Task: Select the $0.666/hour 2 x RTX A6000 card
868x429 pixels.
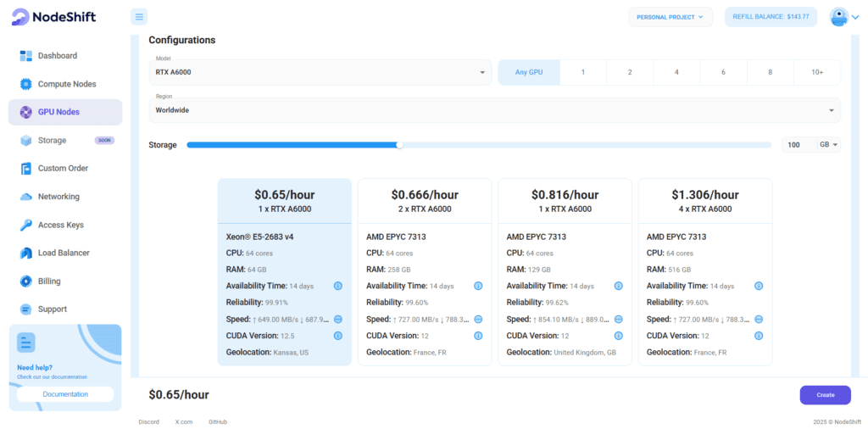Action: (x=425, y=272)
